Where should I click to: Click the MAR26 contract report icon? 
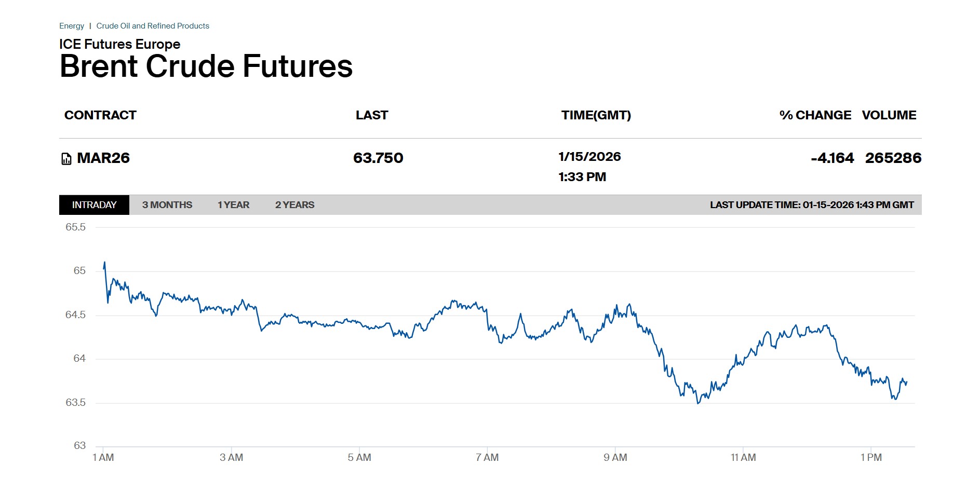click(x=66, y=159)
